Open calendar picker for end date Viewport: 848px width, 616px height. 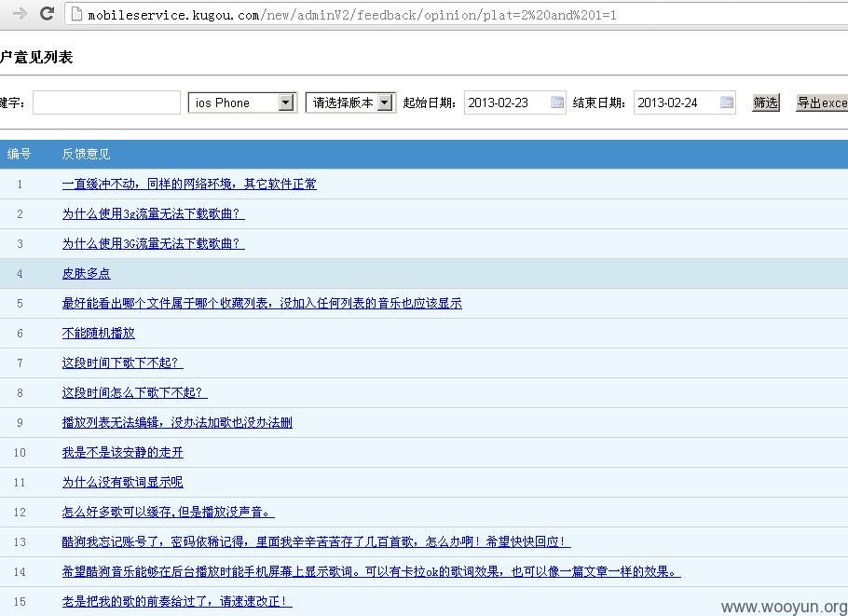coord(727,103)
